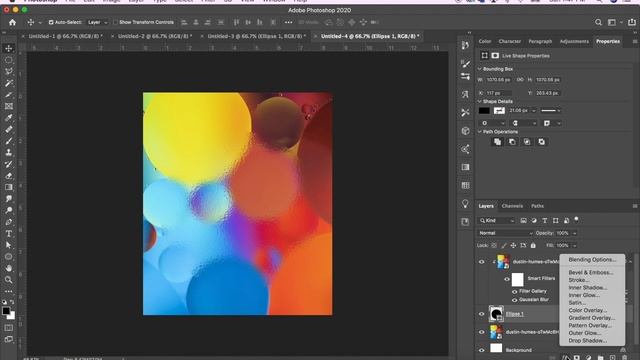Click the shape stroke color swatch
The width and height of the screenshot is (640, 360).
click(499, 111)
